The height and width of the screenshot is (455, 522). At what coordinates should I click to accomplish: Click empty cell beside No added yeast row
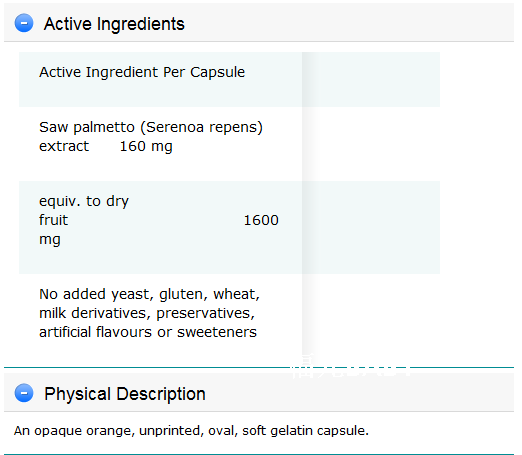coord(371,315)
